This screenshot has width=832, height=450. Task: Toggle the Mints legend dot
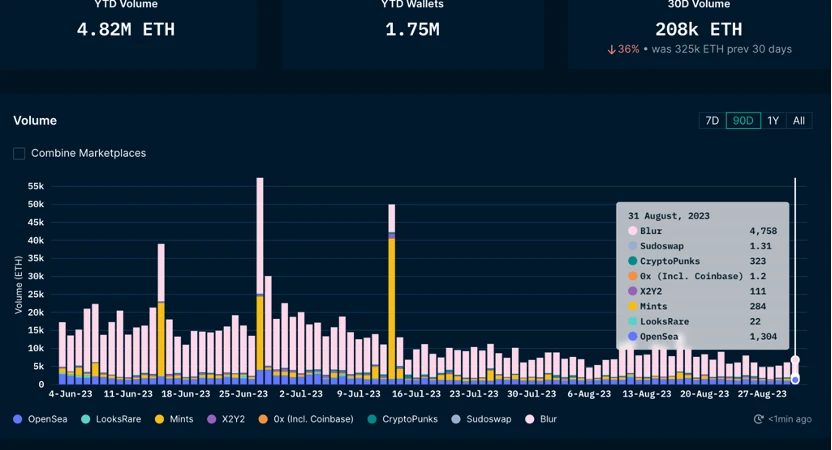click(159, 419)
